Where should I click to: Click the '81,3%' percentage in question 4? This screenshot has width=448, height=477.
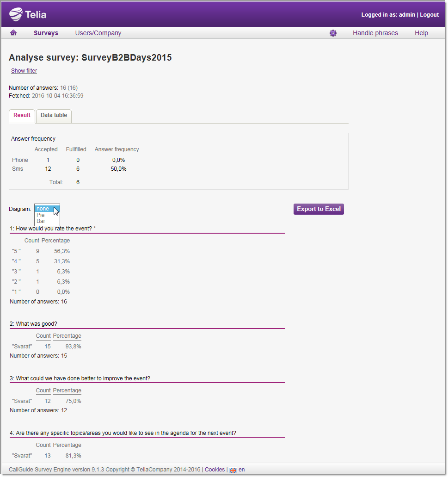[x=73, y=456]
